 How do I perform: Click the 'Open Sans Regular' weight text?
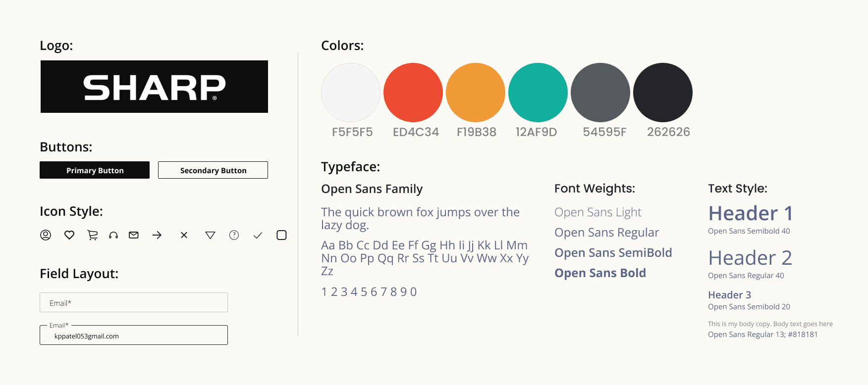[607, 233]
